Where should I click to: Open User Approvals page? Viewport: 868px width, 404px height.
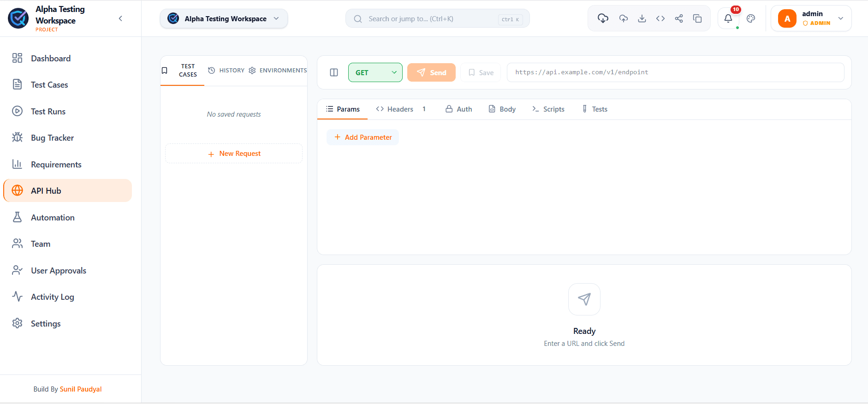67,270
